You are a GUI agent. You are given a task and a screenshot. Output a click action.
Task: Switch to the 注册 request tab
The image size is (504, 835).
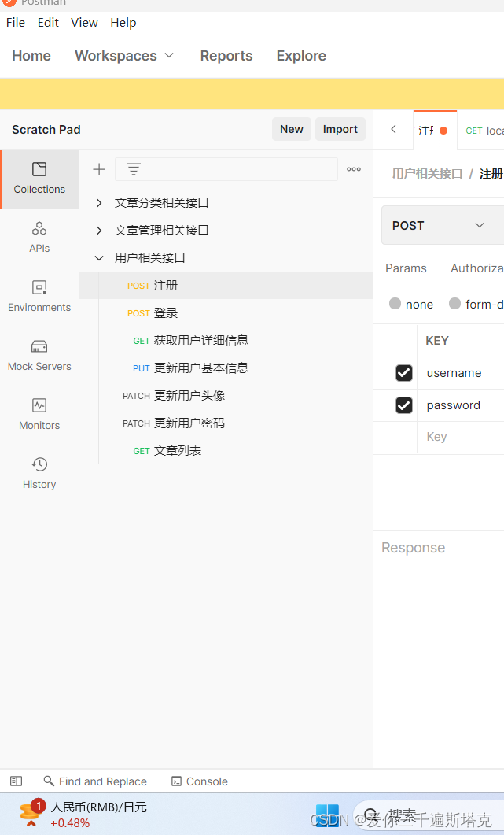435,131
